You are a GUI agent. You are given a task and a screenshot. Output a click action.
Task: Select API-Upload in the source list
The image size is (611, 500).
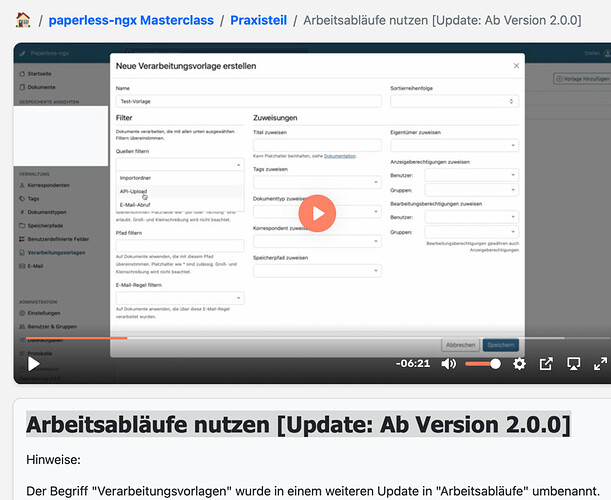180,191
